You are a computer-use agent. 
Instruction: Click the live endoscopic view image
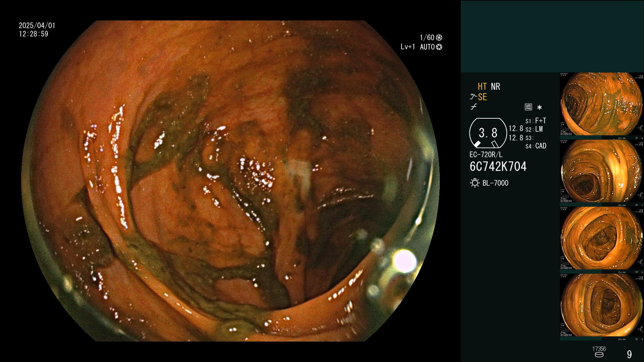point(230,181)
